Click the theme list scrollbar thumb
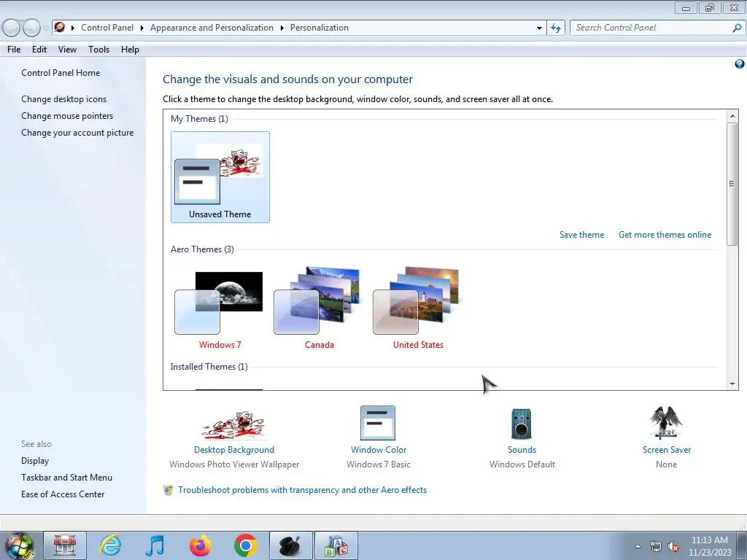The image size is (747, 560). click(732, 184)
